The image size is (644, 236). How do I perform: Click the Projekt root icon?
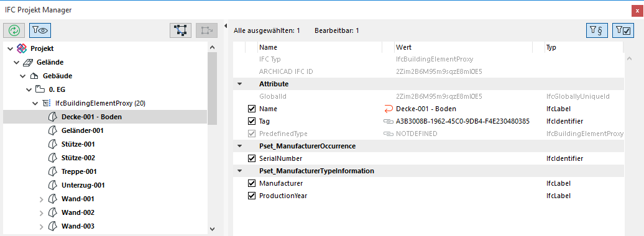[x=22, y=48]
